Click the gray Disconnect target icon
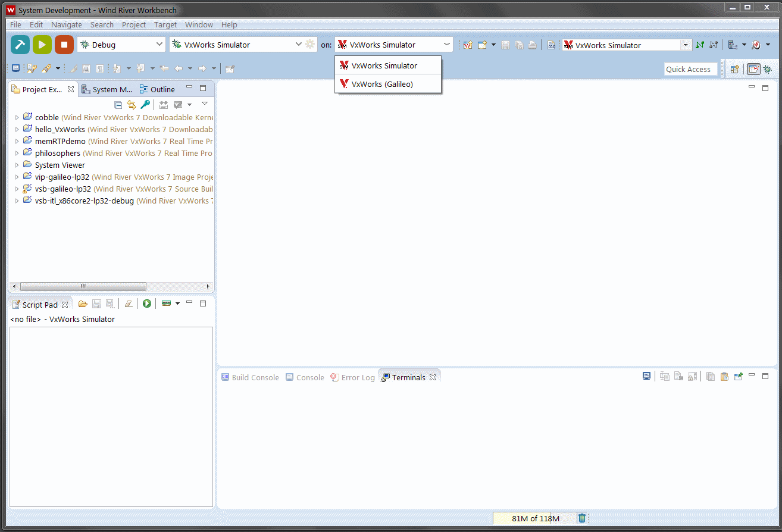 (714, 45)
